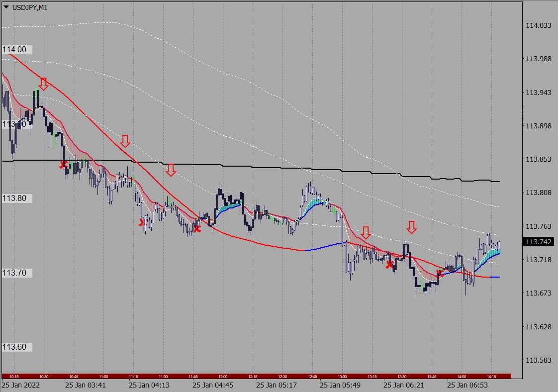This screenshot has height=392, width=558.
Task: Select the red X marker between 11:15 and 11:30
Action: point(143,223)
